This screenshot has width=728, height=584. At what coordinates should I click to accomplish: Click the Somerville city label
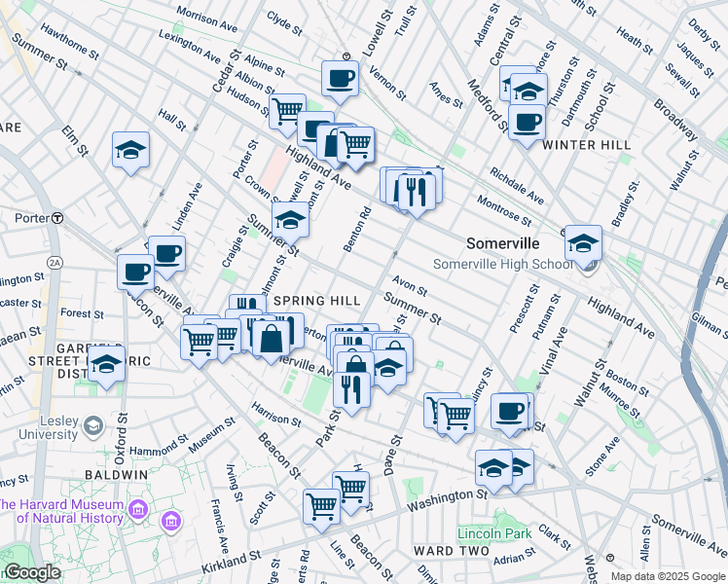pyautogui.click(x=503, y=243)
